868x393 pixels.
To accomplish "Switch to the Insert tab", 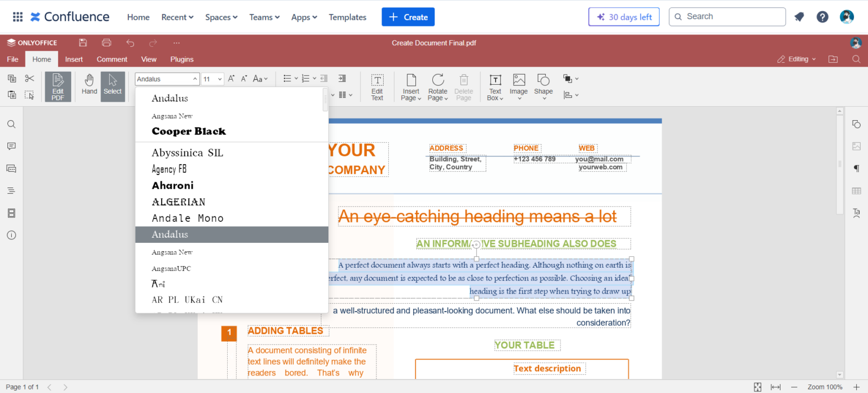I will point(74,59).
